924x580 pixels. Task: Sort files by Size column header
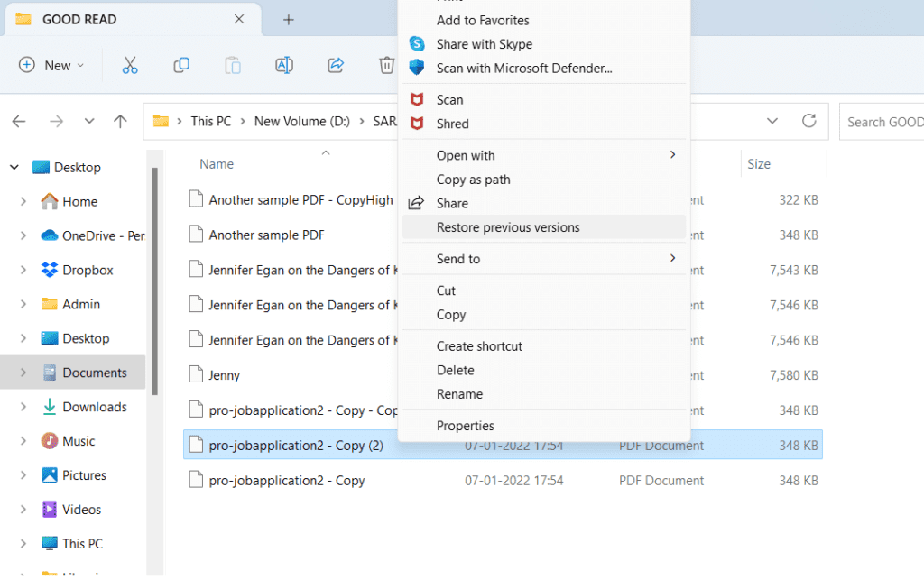point(758,164)
